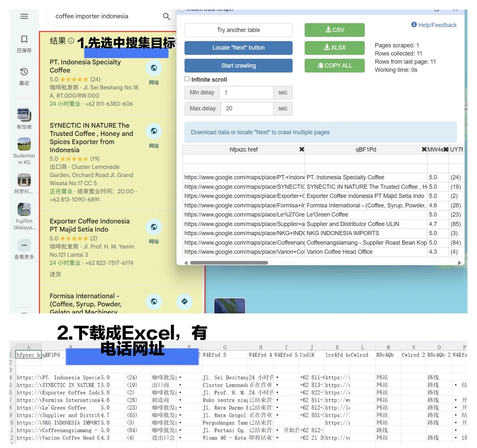Click the scrollbar right arrow in scraper table

click(x=459, y=263)
